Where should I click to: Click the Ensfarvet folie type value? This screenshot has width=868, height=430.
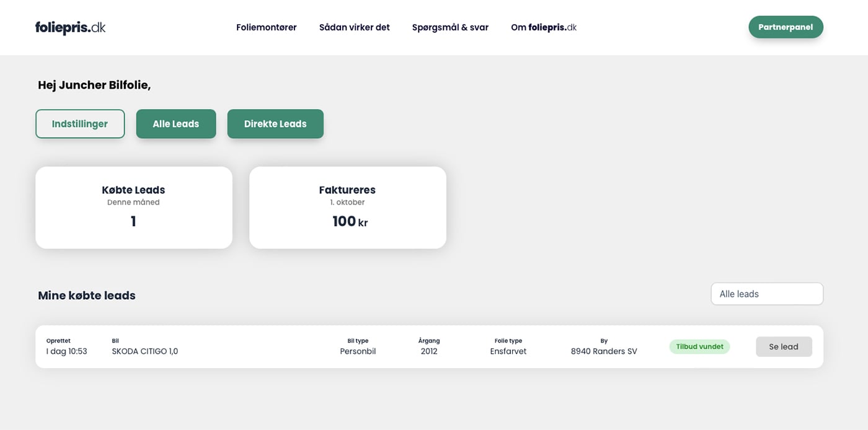click(x=508, y=351)
